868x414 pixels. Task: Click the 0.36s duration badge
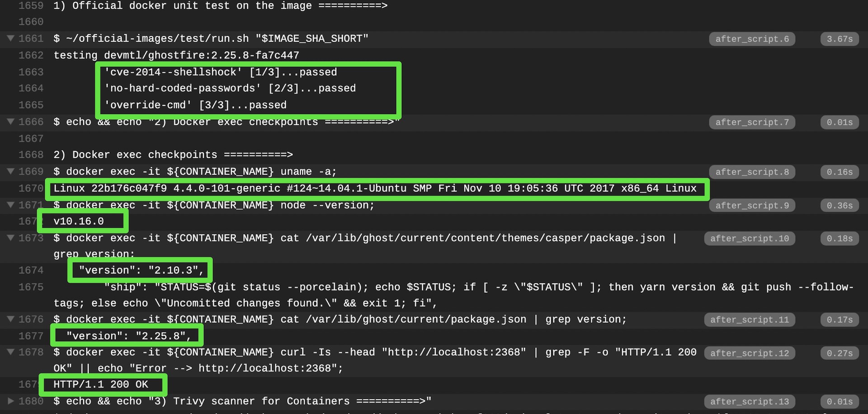tap(840, 205)
